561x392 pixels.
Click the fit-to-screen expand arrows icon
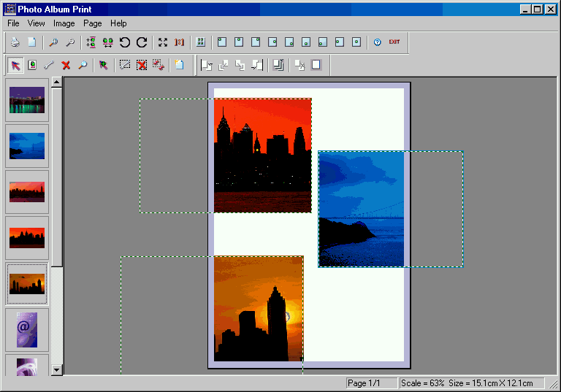tap(163, 42)
